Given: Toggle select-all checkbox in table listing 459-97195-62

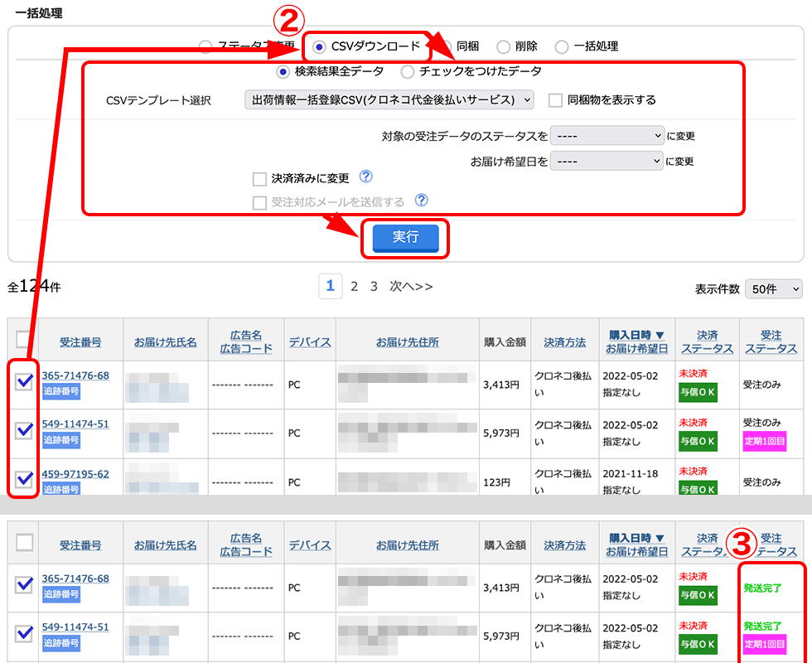Looking at the screenshot, I should tap(24, 340).
